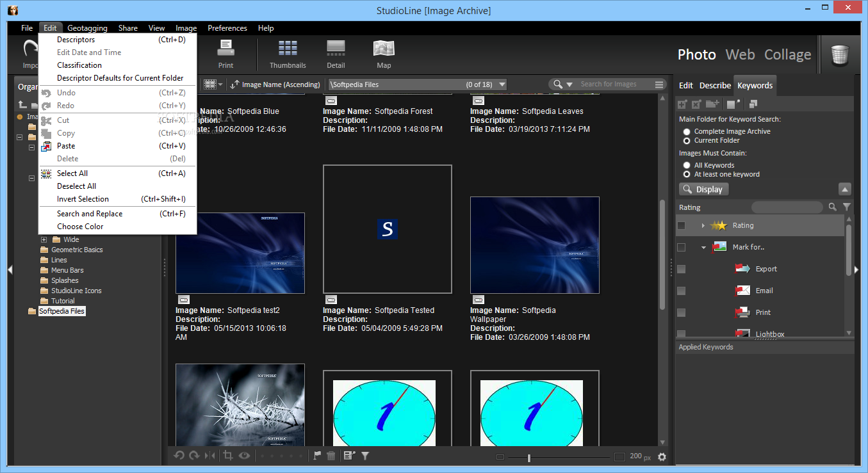868x473 pixels.
Task: Check the Export keyword checkbox
Action: point(681,269)
